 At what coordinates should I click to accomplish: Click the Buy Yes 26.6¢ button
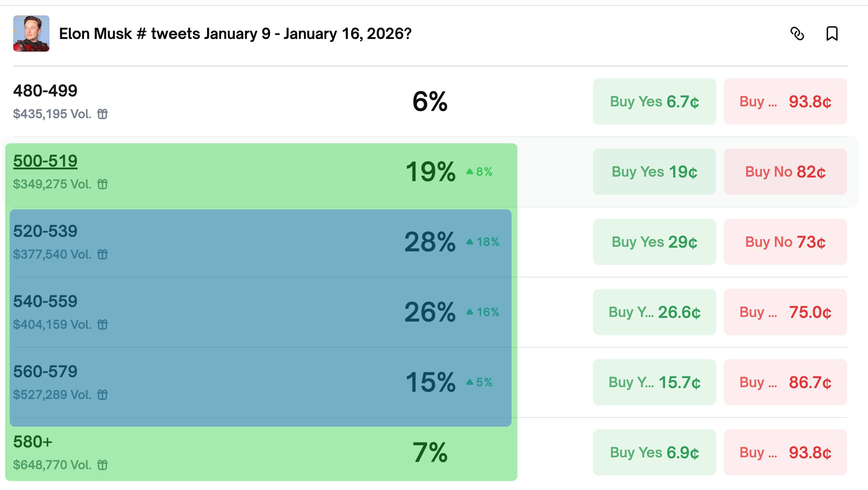coord(654,312)
